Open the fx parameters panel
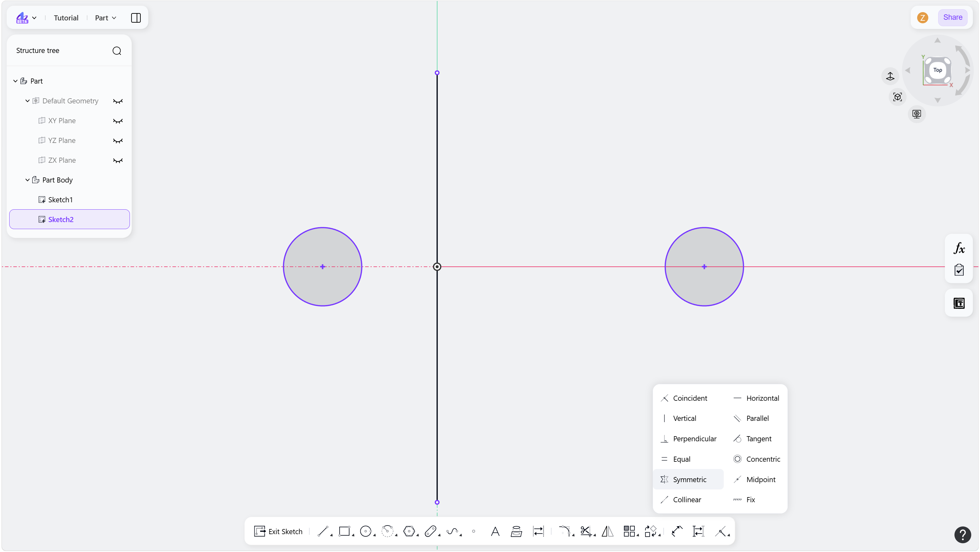 (959, 249)
